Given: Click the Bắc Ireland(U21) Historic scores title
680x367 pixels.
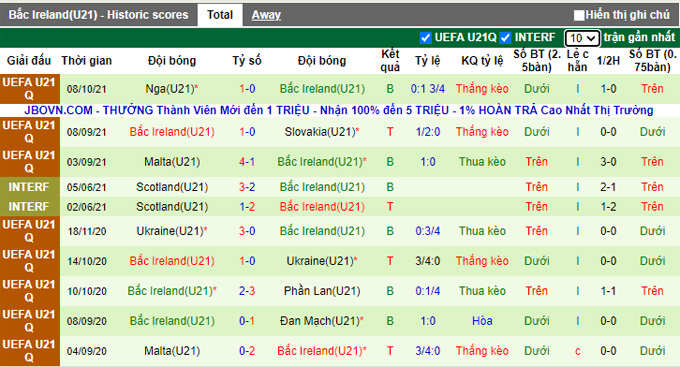Looking at the screenshot, I should click(98, 15).
